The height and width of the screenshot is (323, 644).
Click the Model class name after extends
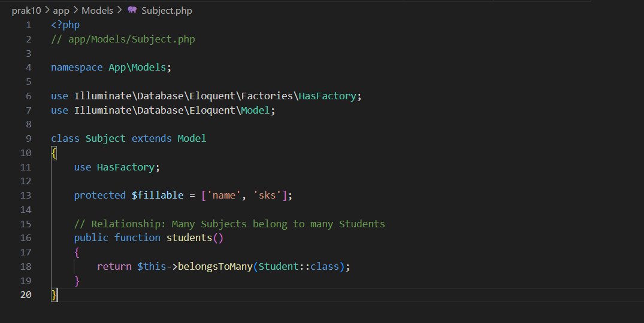tap(192, 138)
